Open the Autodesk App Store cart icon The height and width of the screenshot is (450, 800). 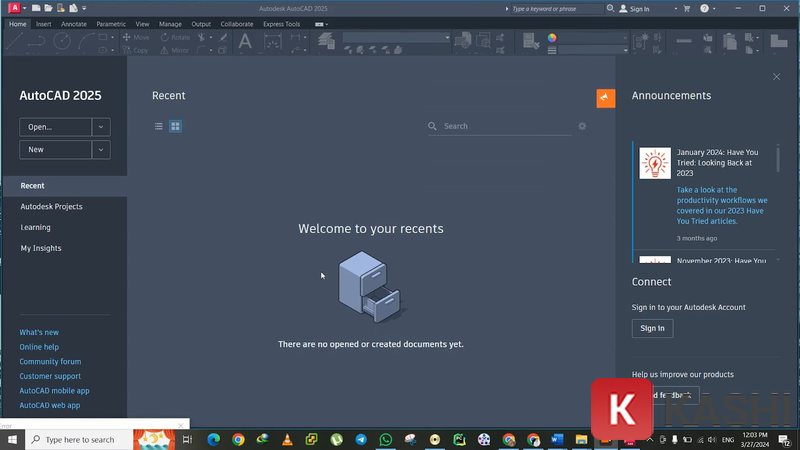point(687,9)
